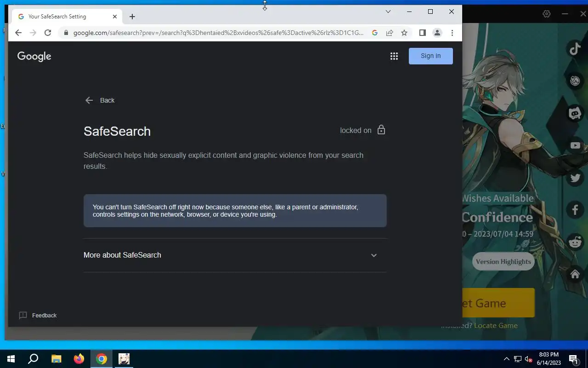Open the notification center icon
Image resolution: width=588 pixels, height=368 pixels.
(x=573, y=359)
